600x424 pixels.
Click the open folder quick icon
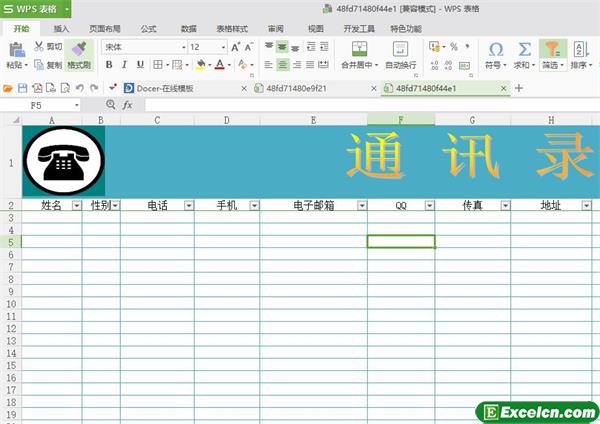[x=8, y=88]
